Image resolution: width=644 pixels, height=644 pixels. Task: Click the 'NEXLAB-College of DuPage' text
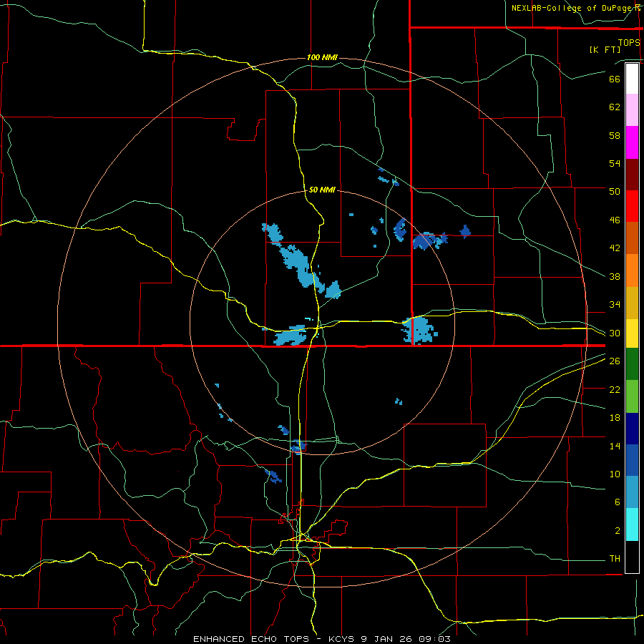coord(571,8)
